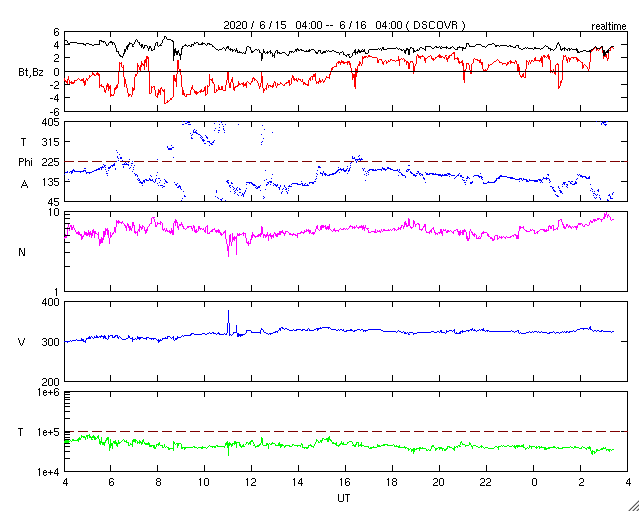Image resolution: width=640 pixels, height=512 pixels.
Task: Click the resize grip in bottom-right corner
Action: point(634,506)
